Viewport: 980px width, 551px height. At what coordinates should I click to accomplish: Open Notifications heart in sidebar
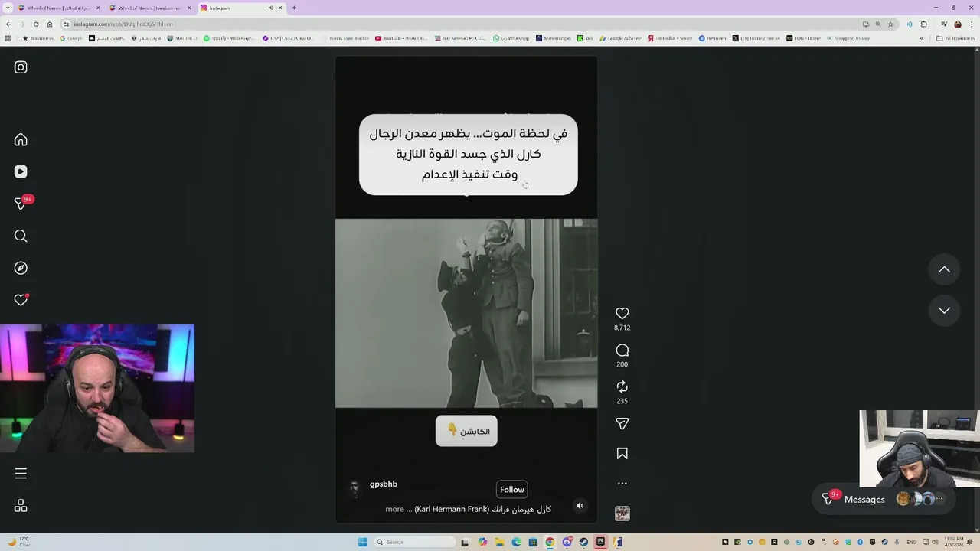[x=21, y=300]
